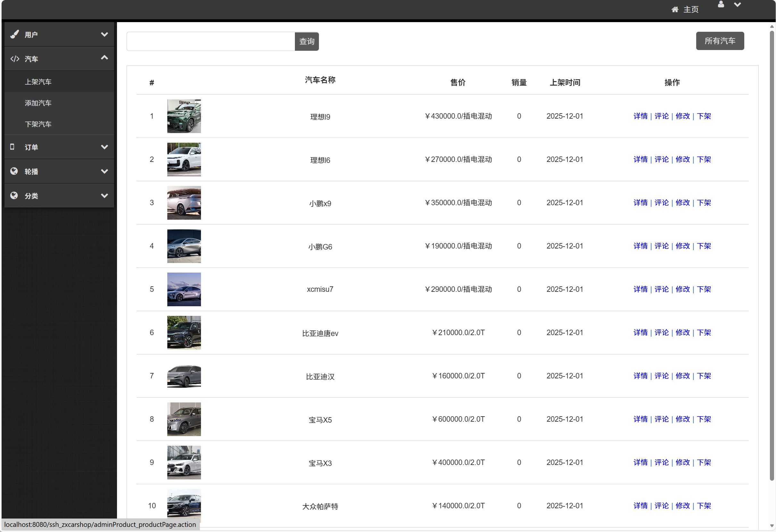Click the phone icon next to 订单
Image resolution: width=776 pixels, height=532 pixels.
pos(13,147)
